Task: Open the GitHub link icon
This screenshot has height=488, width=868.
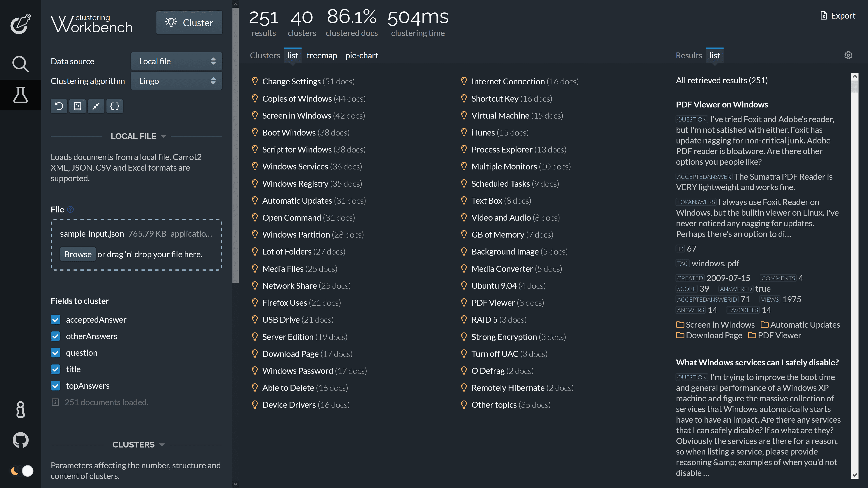Action: pos(20,440)
